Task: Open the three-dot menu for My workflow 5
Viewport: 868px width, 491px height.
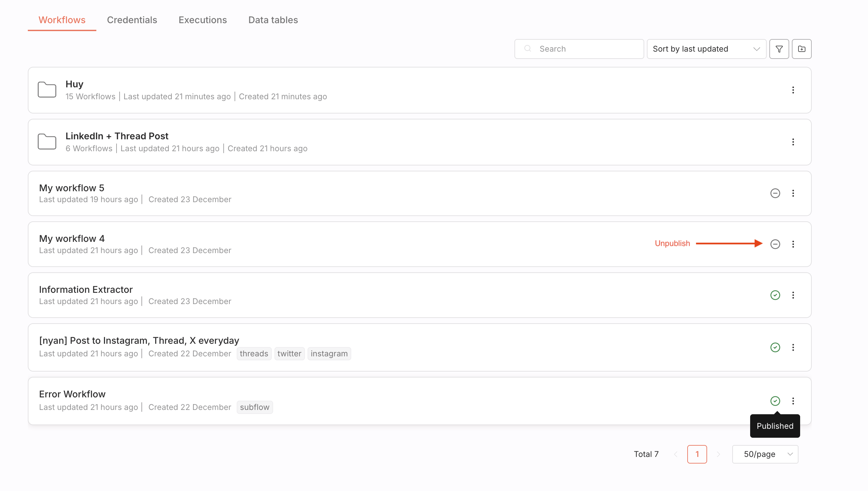Action: tap(793, 193)
